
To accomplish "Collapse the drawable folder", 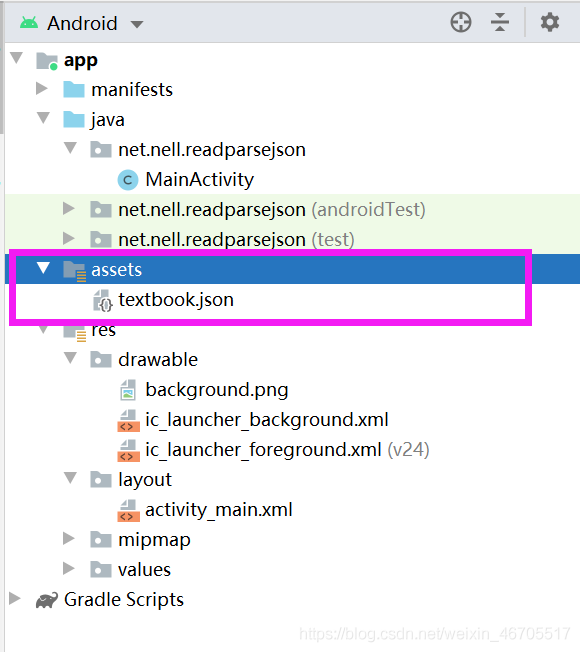I will (70, 357).
